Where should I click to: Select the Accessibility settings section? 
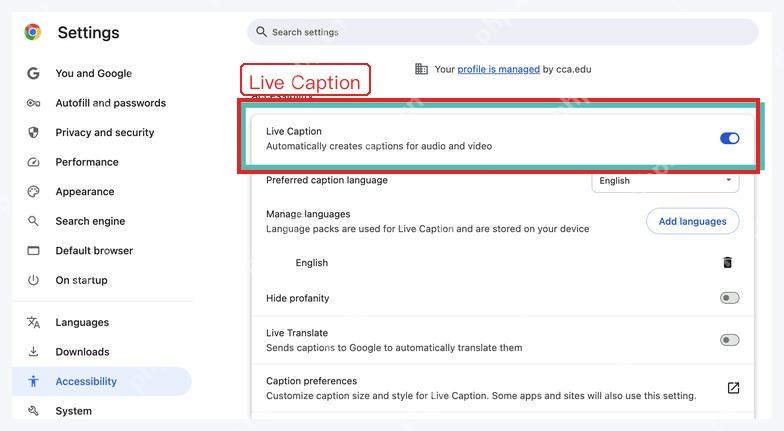(102, 381)
